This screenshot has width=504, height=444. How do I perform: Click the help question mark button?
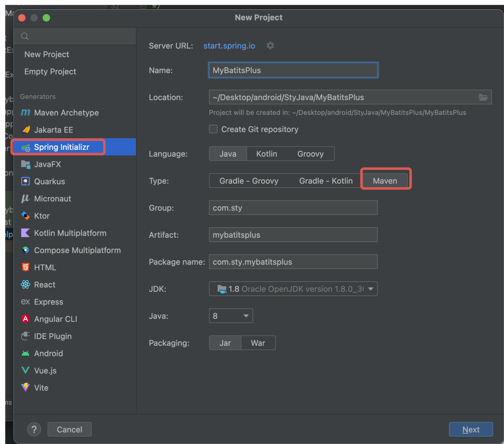pyautogui.click(x=34, y=429)
